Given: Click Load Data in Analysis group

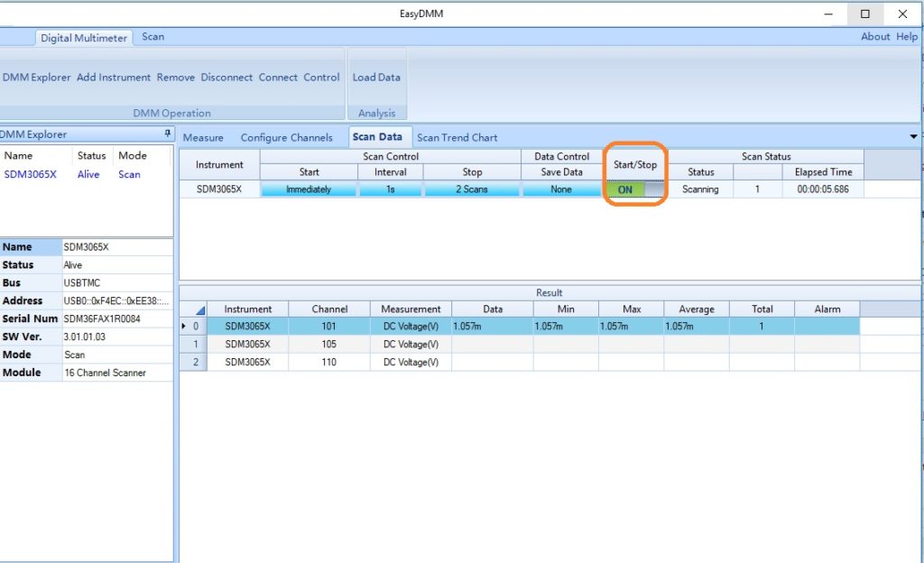Looking at the screenshot, I should tap(376, 78).
